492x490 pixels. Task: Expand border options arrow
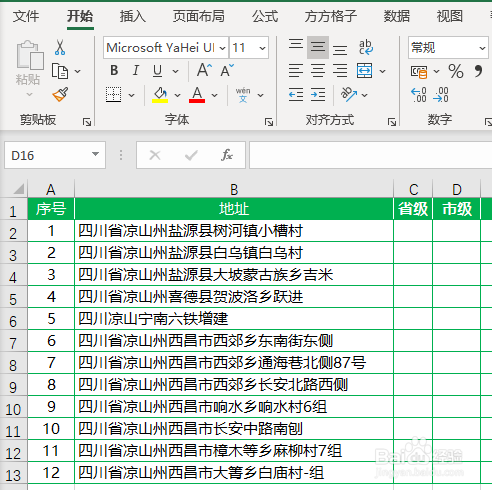coord(131,95)
